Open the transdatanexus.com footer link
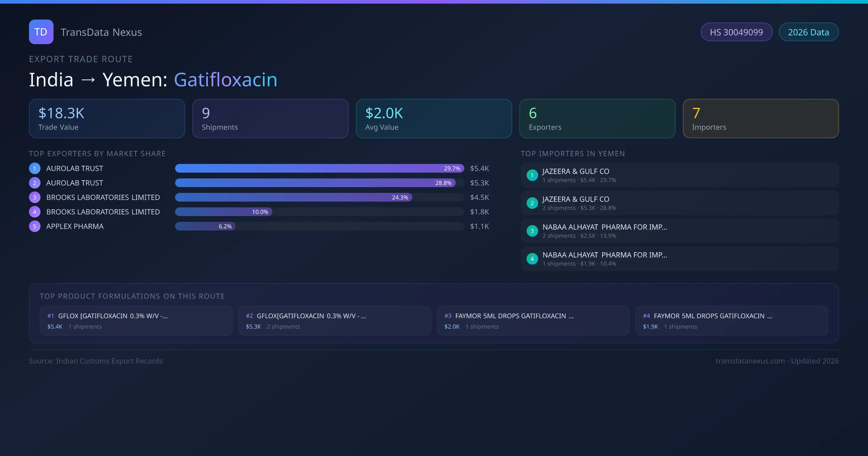The width and height of the screenshot is (868, 456). click(750, 361)
